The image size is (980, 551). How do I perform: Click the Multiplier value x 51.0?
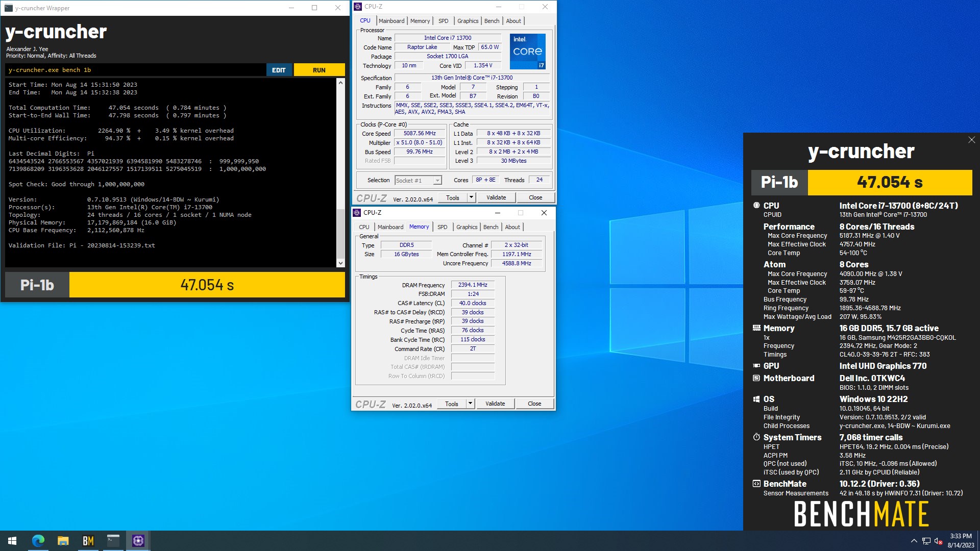420,143
